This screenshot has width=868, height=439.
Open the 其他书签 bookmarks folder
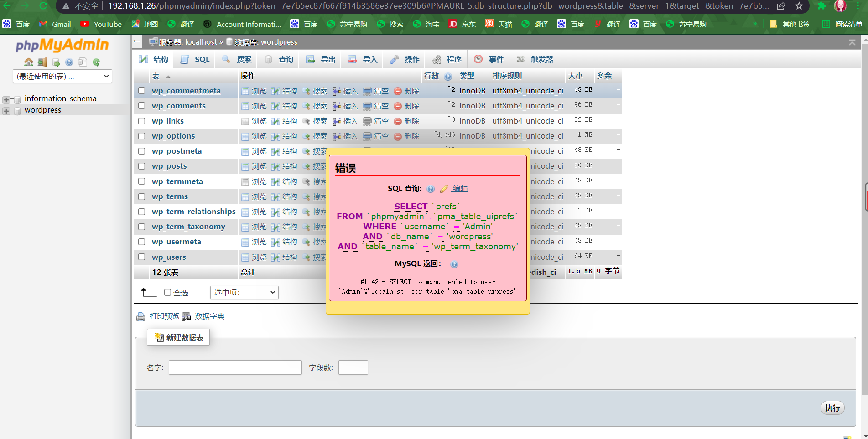coord(790,24)
